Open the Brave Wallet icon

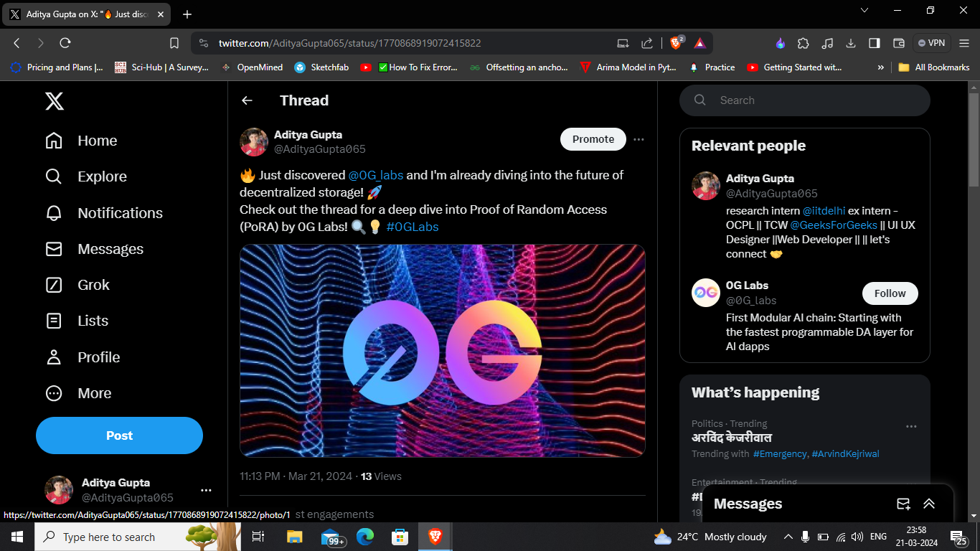click(x=898, y=43)
